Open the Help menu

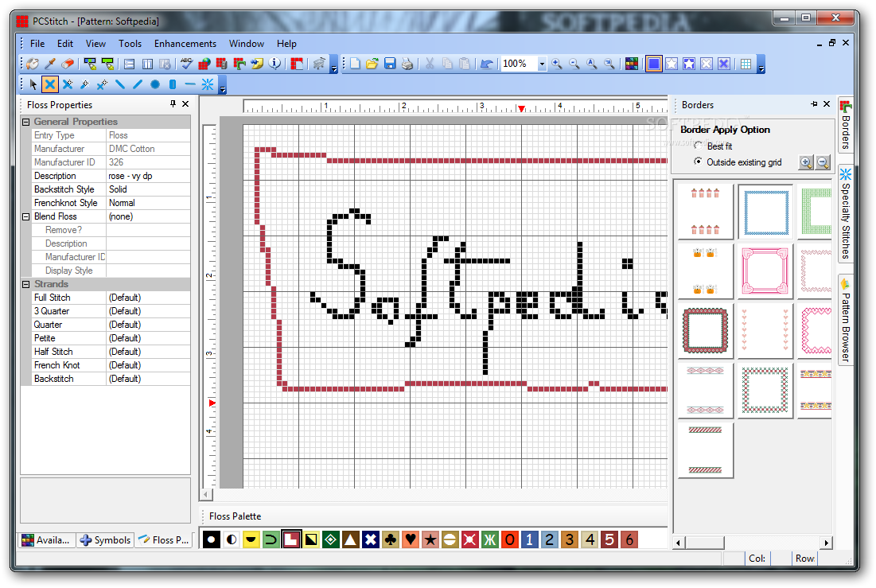[286, 44]
